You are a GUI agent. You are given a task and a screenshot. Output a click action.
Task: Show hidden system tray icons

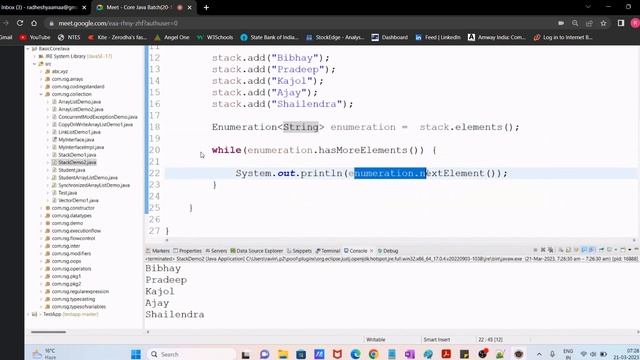pyautogui.click(x=539, y=354)
